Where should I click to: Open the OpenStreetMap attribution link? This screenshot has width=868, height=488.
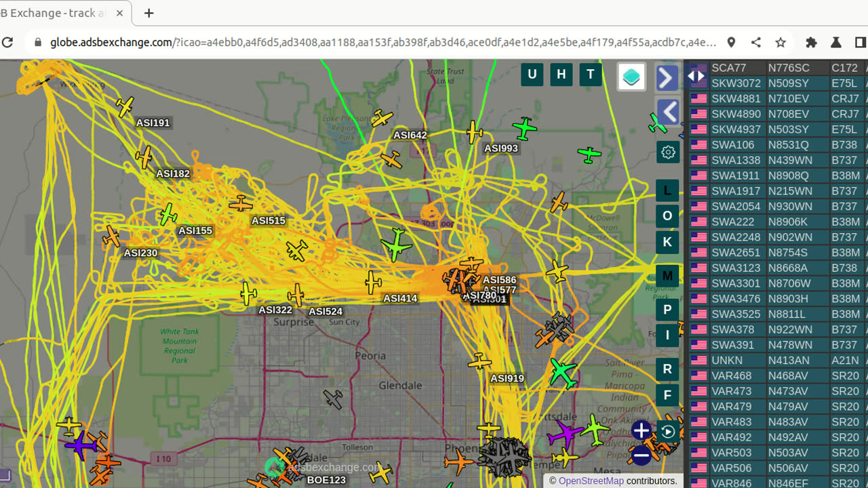click(591, 481)
